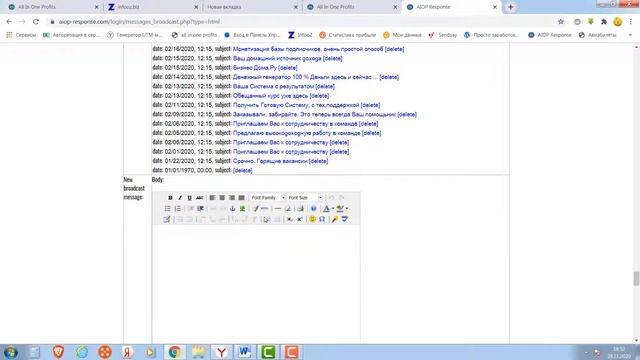Switch to the Новая вкладка tab
Viewport: 640px width, 360px height.
pos(252,7)
